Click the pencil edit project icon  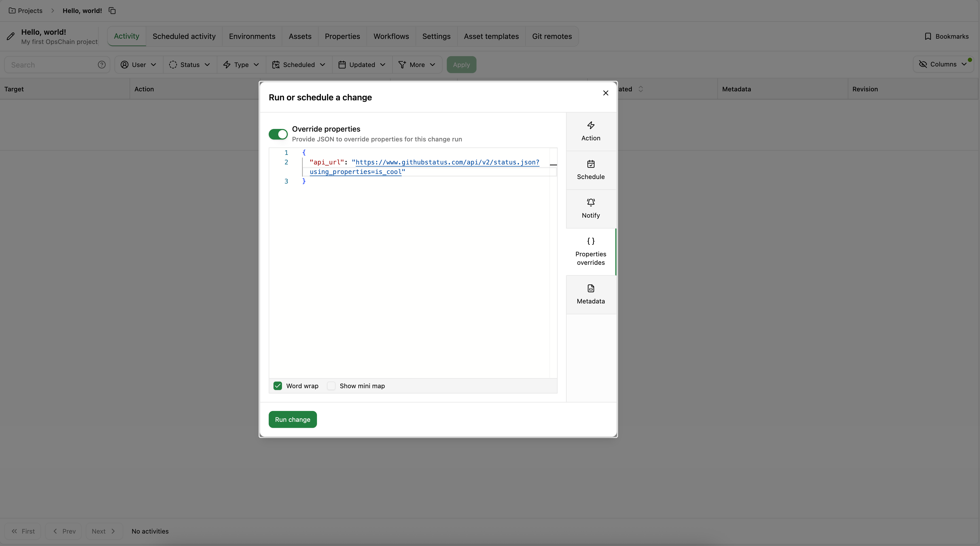coord(11,37)
